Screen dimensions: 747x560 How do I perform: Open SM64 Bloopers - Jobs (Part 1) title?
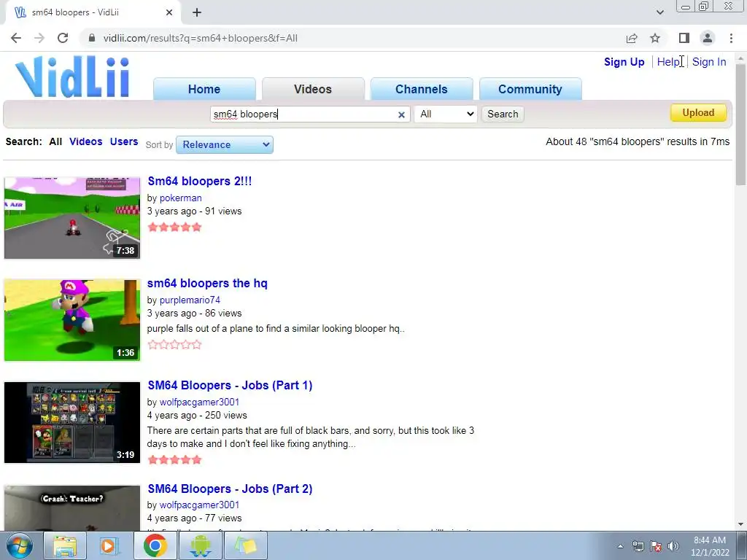230,385
